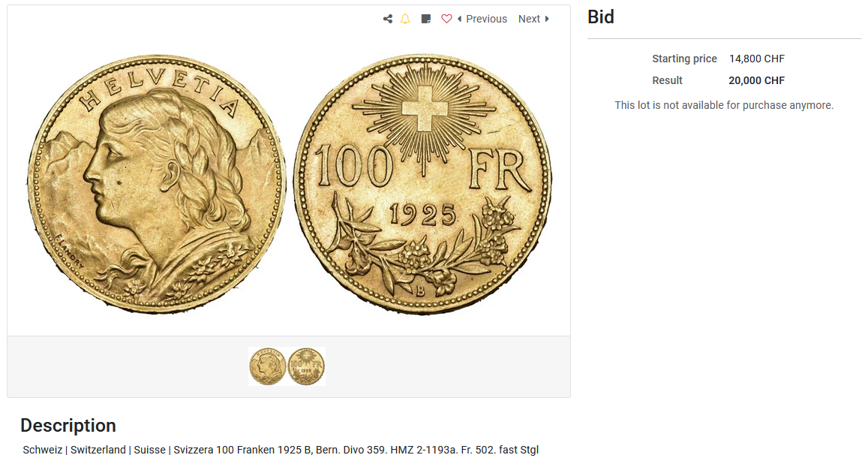Click the left arrow beside Previous
868x461 pixels.
pyautogui.click(x=459, y=19)
